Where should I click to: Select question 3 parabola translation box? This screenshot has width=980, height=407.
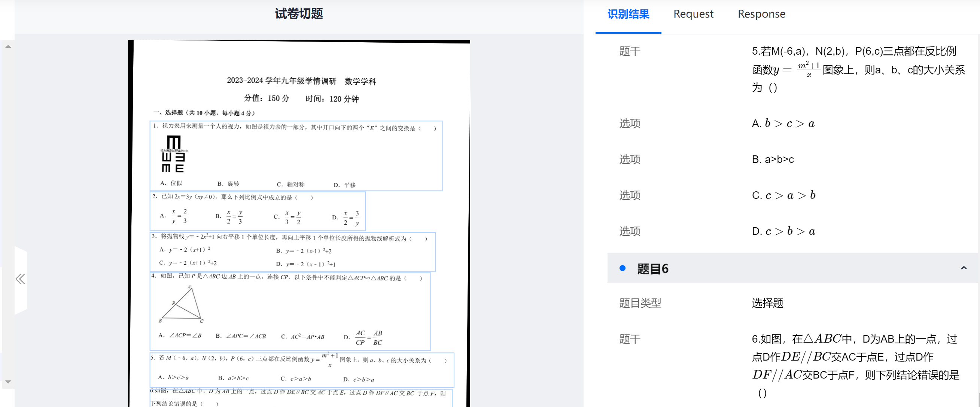point(292,252)
